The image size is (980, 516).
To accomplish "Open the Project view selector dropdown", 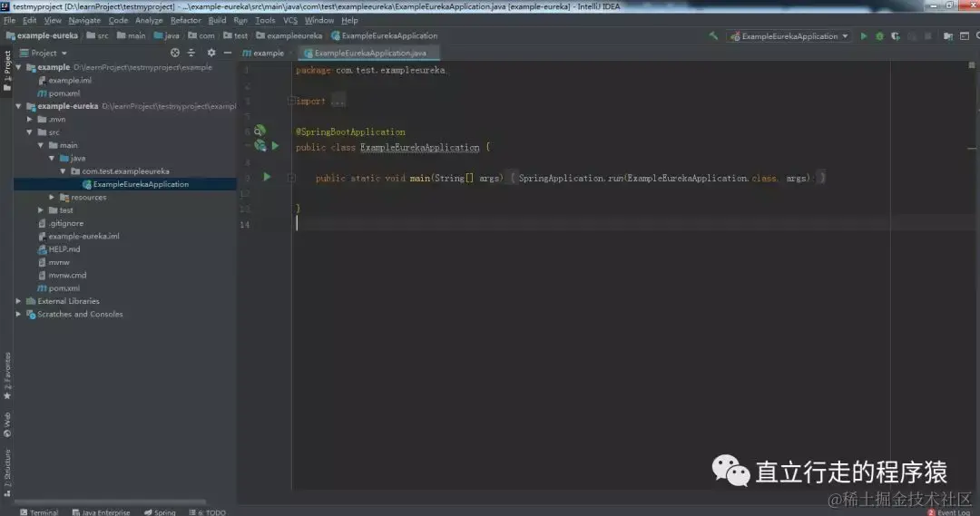I will pos(44,54).
